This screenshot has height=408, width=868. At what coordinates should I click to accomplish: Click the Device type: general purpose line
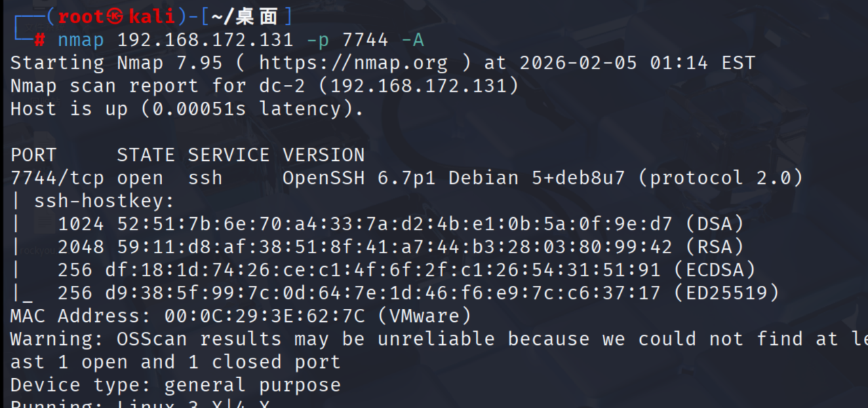click(x=176, y=385)
